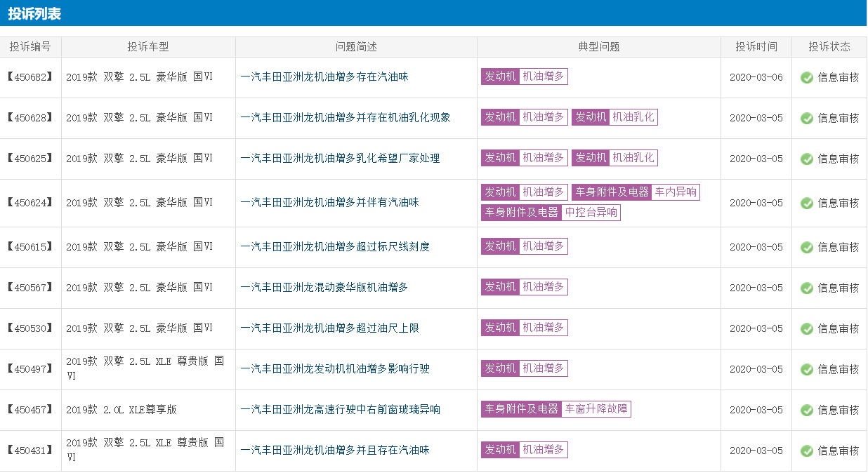This screenshot has width=868, height=473.
Task: Click the status check icon in row 450530
Action: point(807,328)
